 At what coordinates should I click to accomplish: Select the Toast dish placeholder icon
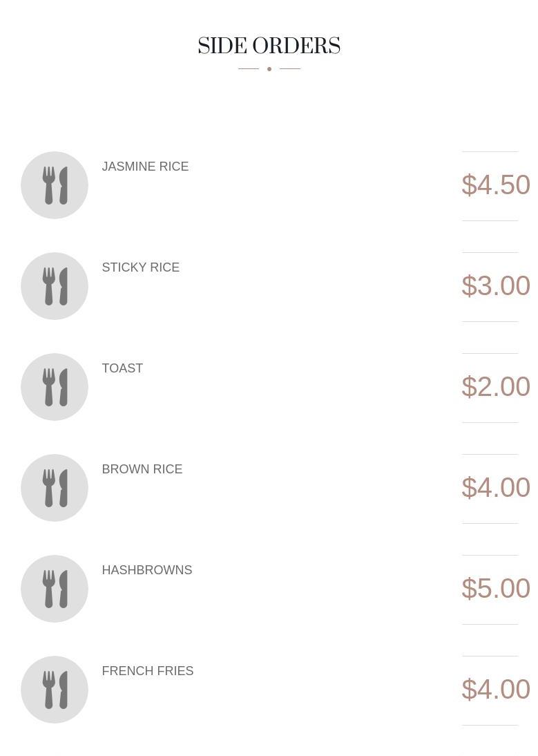tap(55, 387)
